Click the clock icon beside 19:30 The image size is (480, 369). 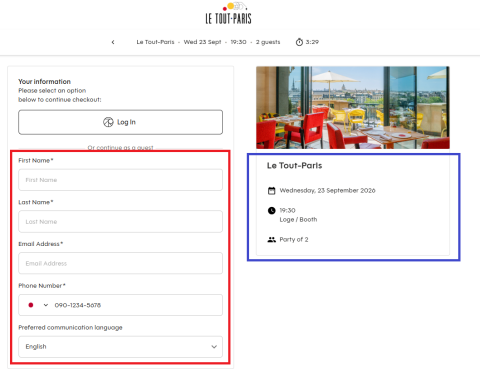coord(272,210)
